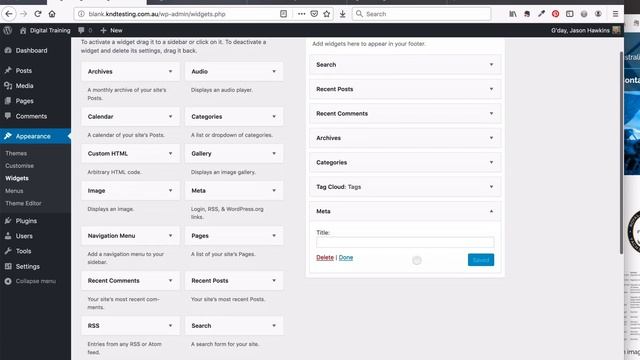Open Pages in admin menu
640x360 pixels.
24,101
